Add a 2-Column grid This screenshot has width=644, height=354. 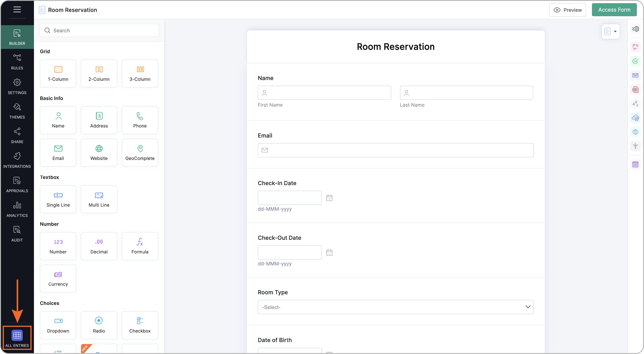[x=99, y=74]
